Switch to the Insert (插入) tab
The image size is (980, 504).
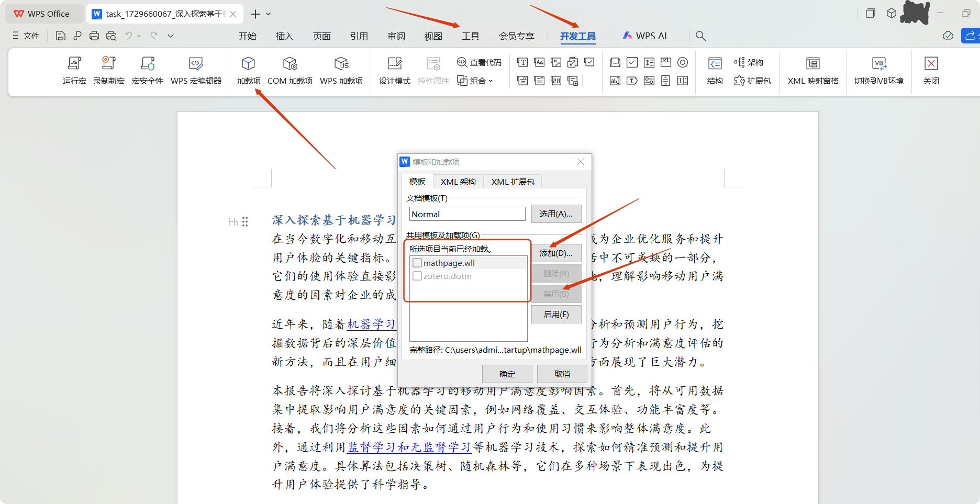point(284,36)
